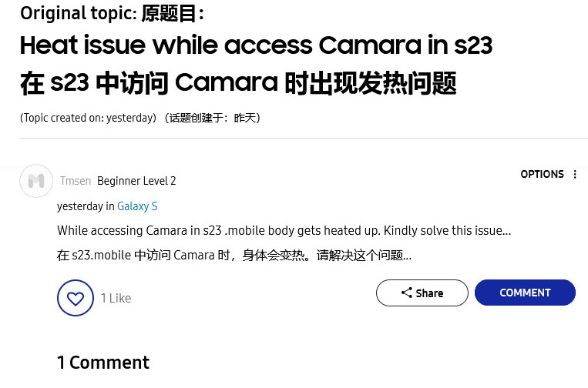
Task: Click the 1 Like count
Action: pos(116,298)
